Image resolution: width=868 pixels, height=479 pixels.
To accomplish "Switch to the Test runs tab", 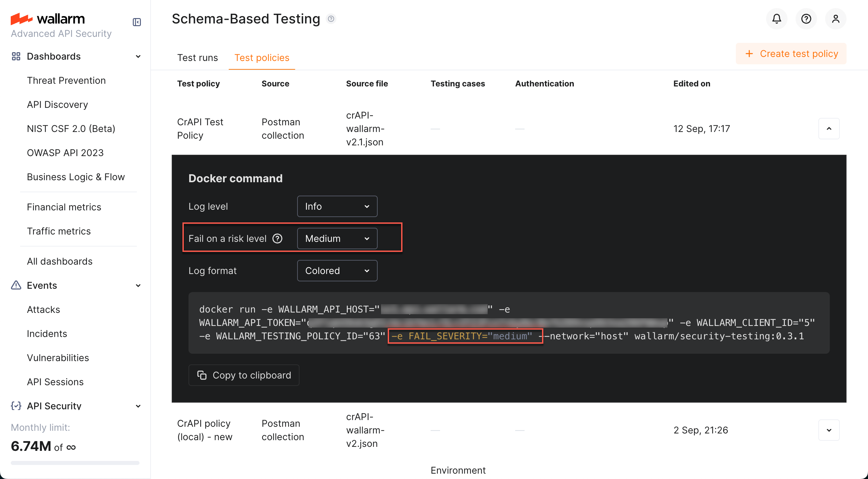I will tap(198, 58).
